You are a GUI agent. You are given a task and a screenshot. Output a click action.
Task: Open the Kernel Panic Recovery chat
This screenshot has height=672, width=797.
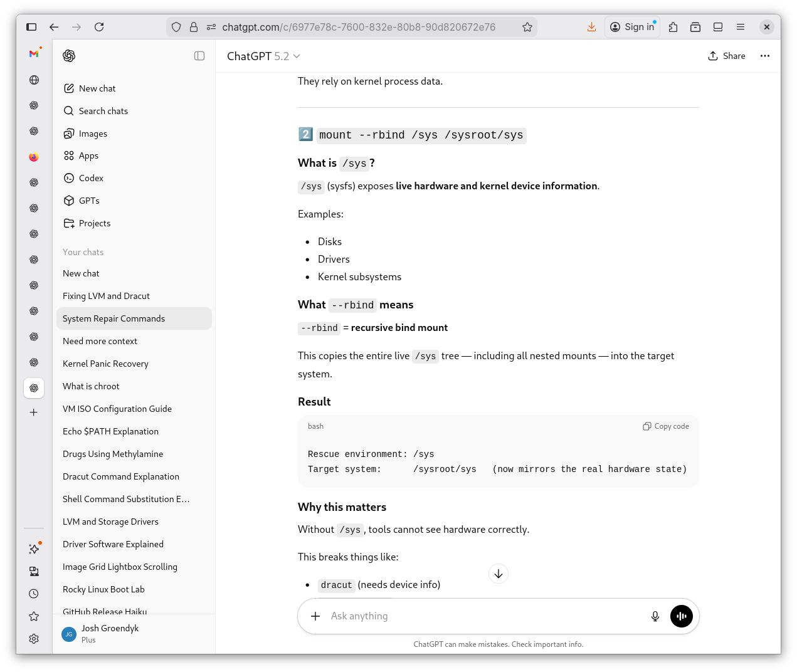coord(105,364)
